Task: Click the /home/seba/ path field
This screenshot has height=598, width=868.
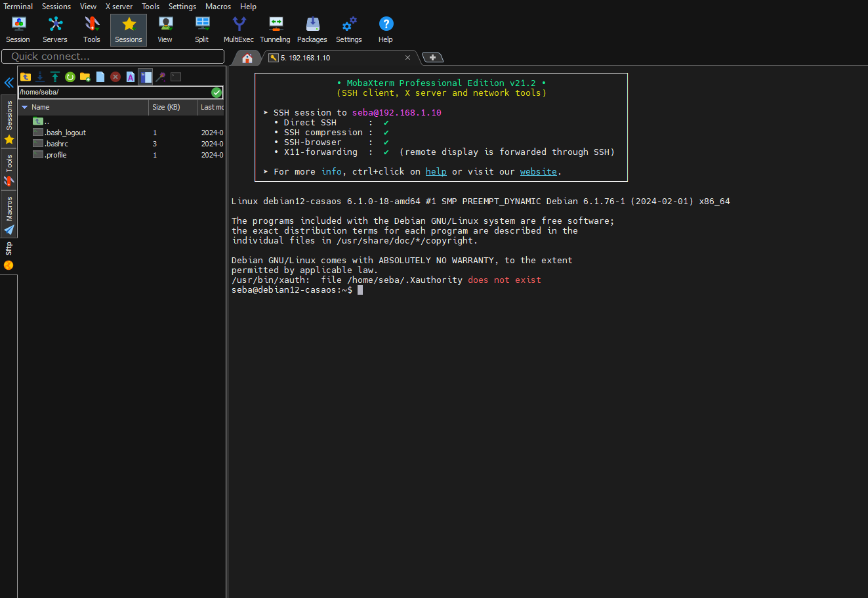Action: click(114, 93)
